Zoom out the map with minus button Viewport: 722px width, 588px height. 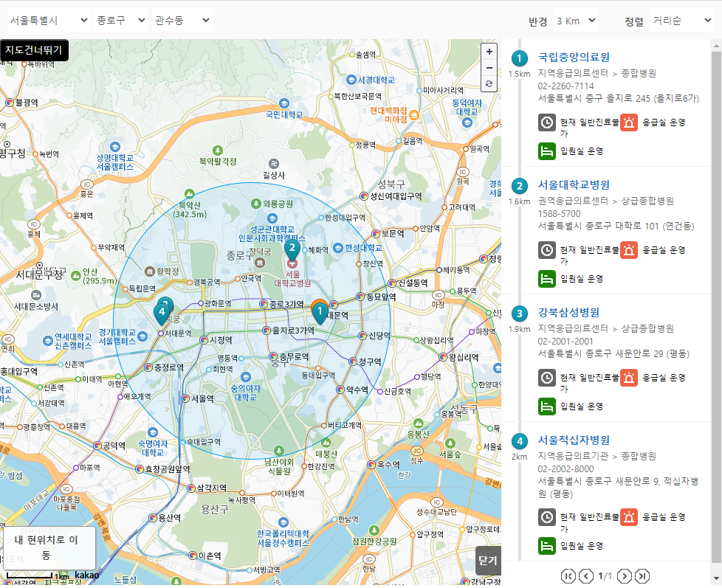[x=489, y=68]
